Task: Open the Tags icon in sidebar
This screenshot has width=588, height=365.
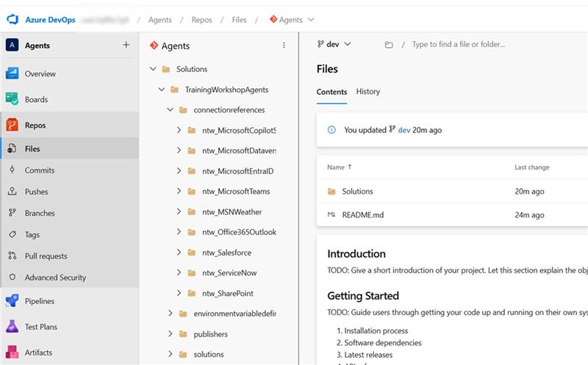Action: pos(12,234)
